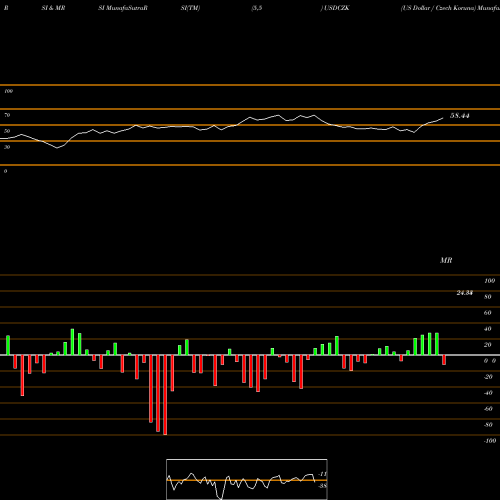This screenshot has height=500, width=500.
Task: Click the RSI axis label 30
Action: (7, 147)
